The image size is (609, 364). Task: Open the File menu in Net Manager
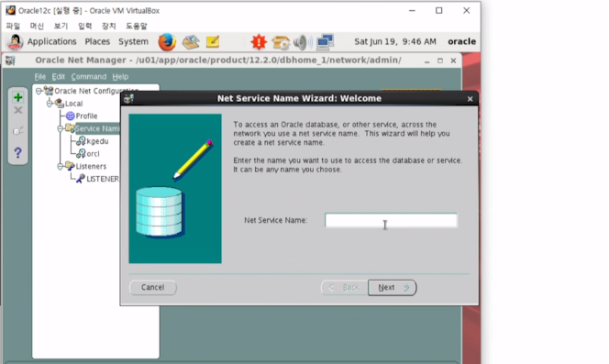coord(40,76)
